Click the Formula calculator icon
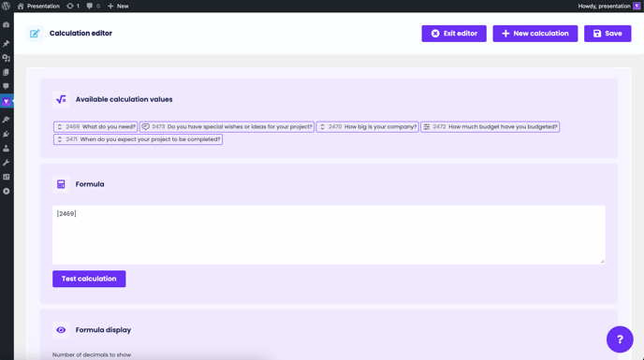Screen dimensions: 644x360 tap(61, 184)
